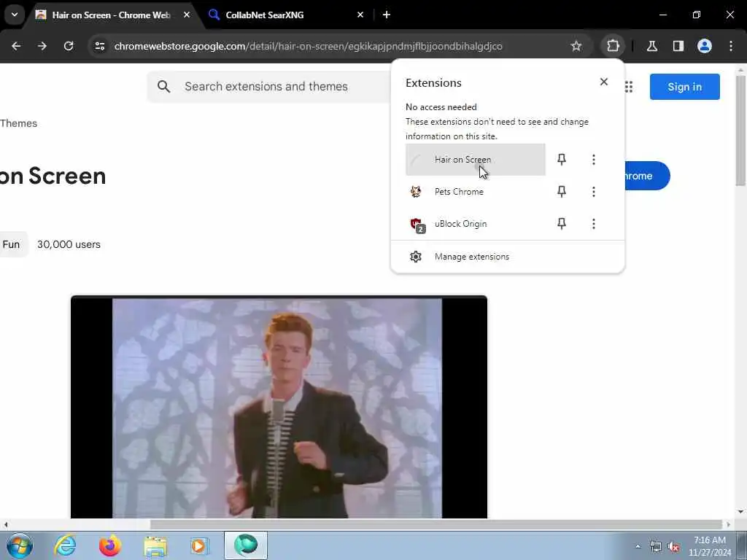Launch the Pets Chrome extension
Viewport: 747px width, 560px height.
pyautogui.click(x=476, y=192)
